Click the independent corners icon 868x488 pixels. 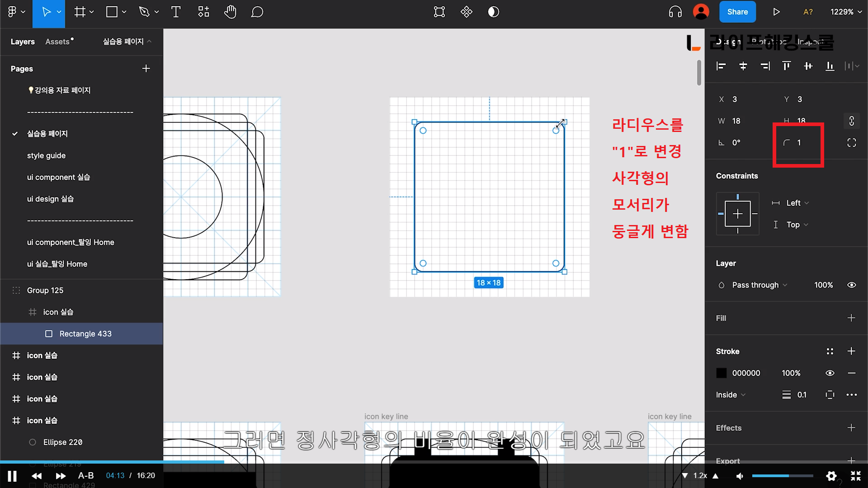(851, 143)
